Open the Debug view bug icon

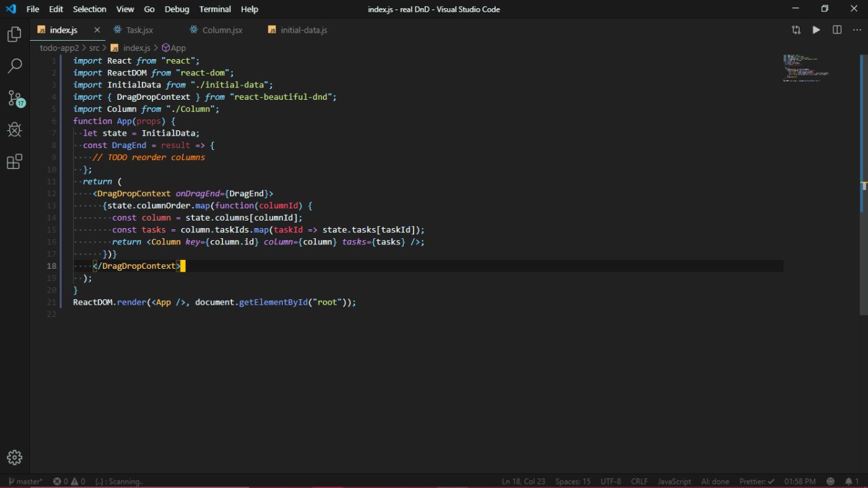click(x=14, y=130)
